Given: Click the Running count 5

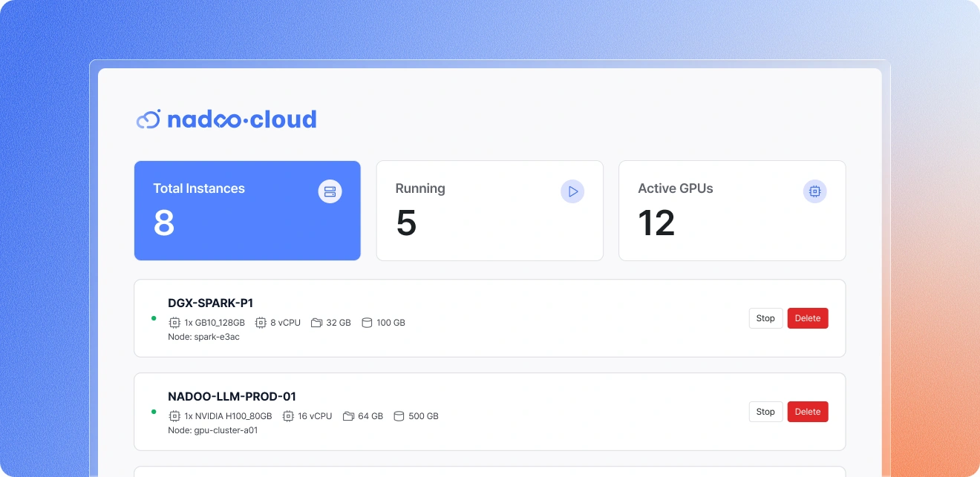Looking at the screenshot, I should pos(406,223).
